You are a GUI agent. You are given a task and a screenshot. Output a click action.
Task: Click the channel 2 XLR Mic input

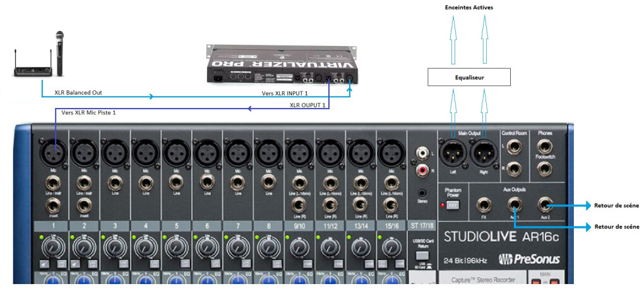(x=84, y=153)
